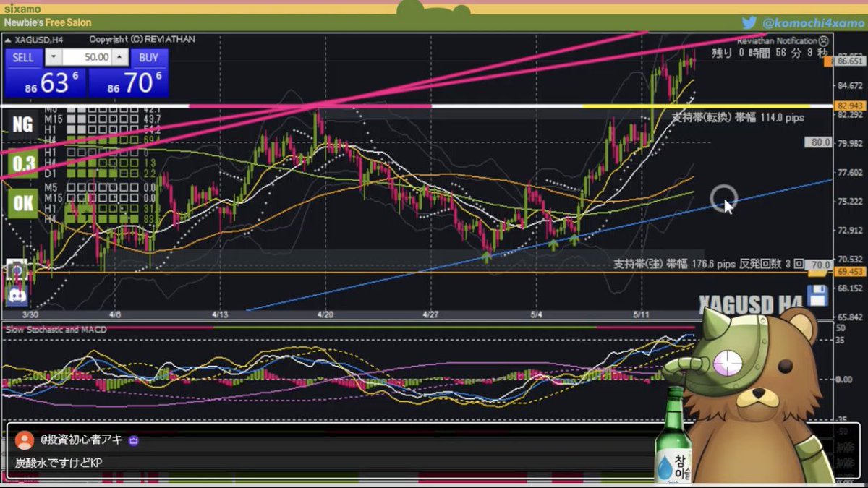Click the chat user's orange avatar
Image resolution: width=868 pixels, height=488 pixels.
(24, 440)
